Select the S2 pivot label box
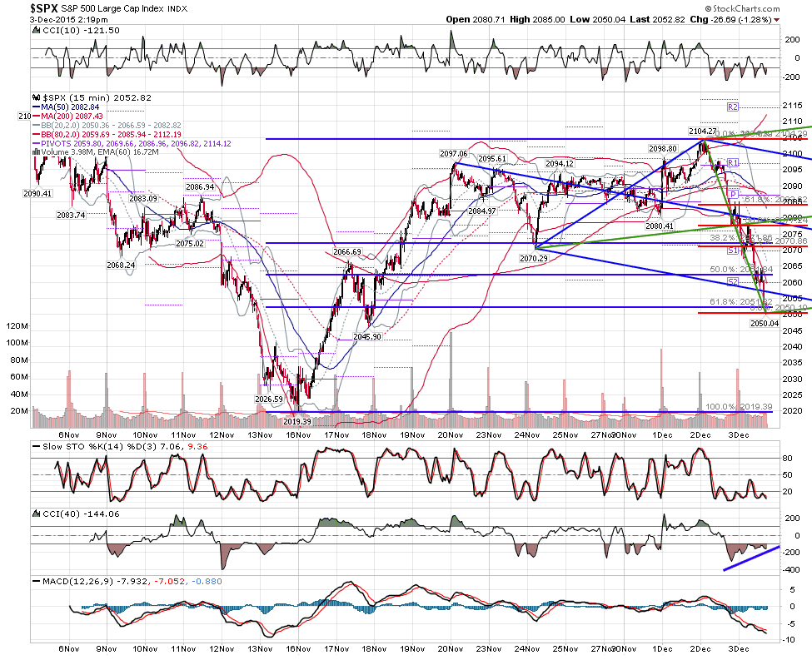This screenshot has width=812, height=660. (732, 281)
